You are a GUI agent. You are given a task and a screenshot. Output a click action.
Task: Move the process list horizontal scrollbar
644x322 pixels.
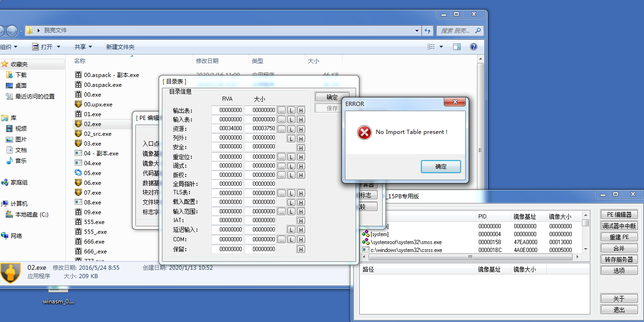470,257
